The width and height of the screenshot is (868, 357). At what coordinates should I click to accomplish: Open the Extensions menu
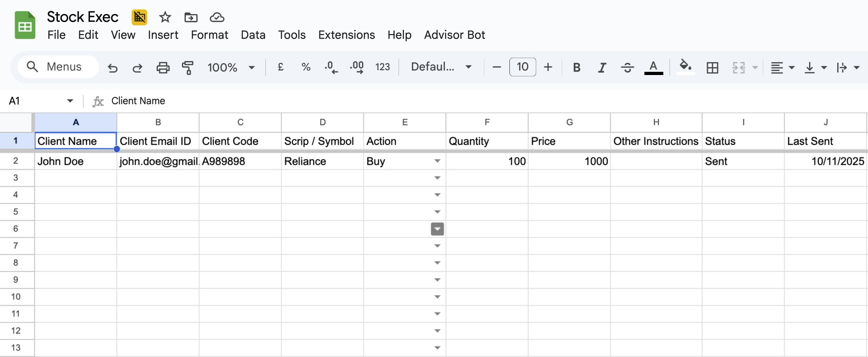pos(347,35)
